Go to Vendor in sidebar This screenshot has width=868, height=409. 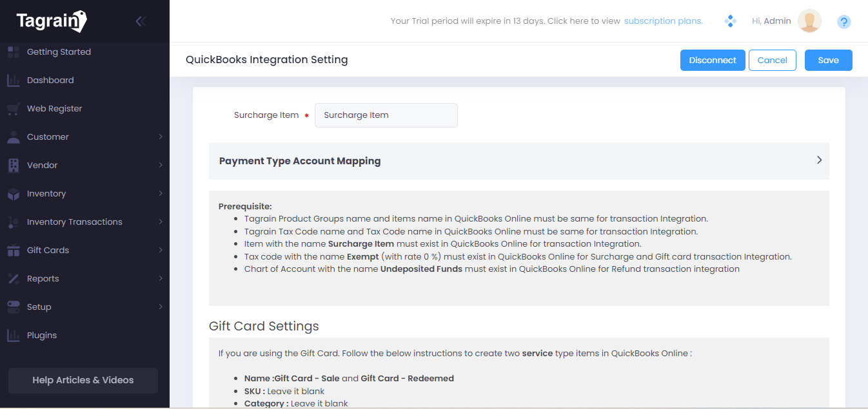(x=42, y=166)
